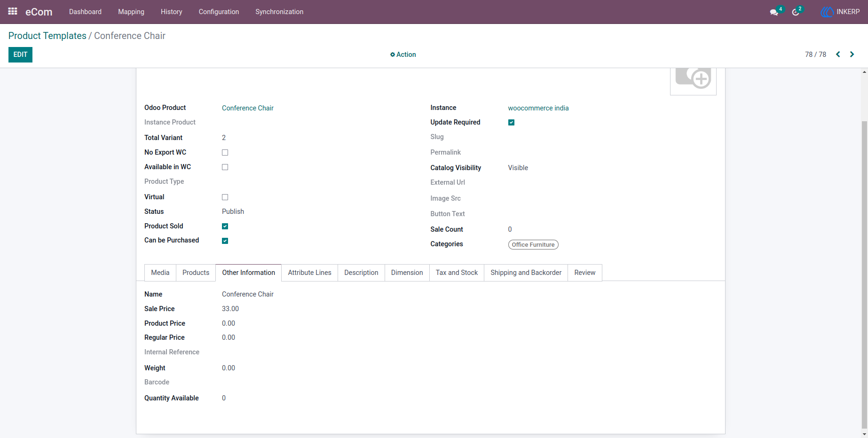Toggle the No Export WC checkbox
Image resolution: width=868 pixels, height=438 pixels.
[225, 153]
